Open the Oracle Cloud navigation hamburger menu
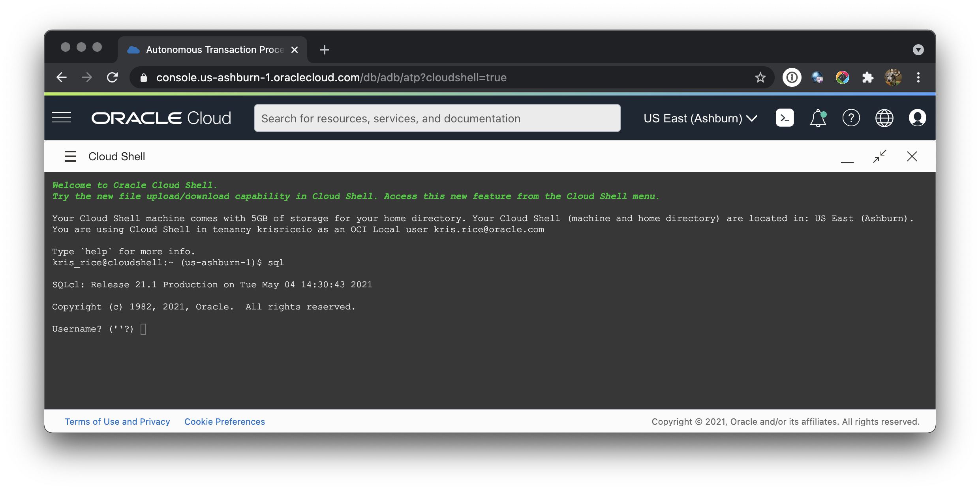The height and width of the screenshot is (491, 980). (x=62, y=118)
